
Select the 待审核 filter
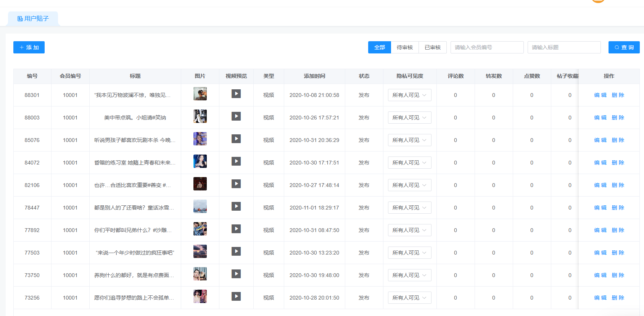click(x=404, y=47)
